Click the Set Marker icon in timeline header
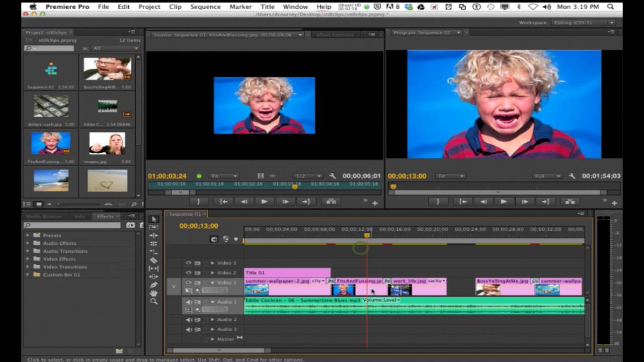Screen dimensions: 644x362 pos(235,239)
